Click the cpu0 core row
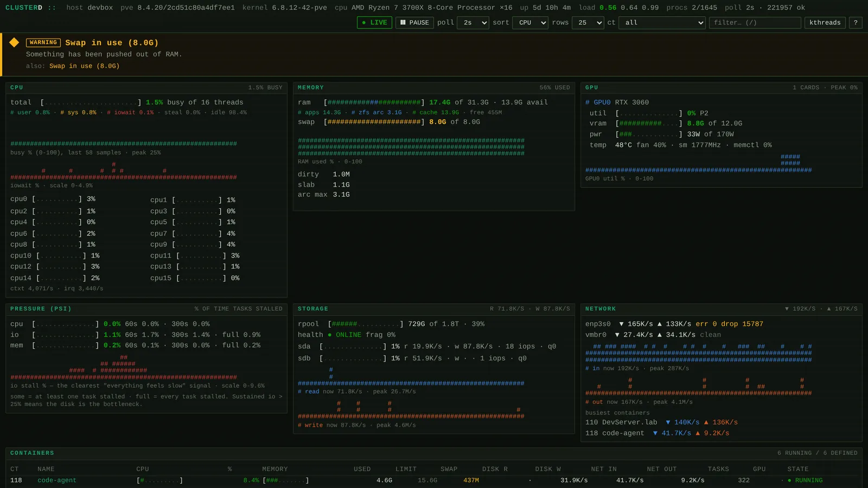 (53, 200)
